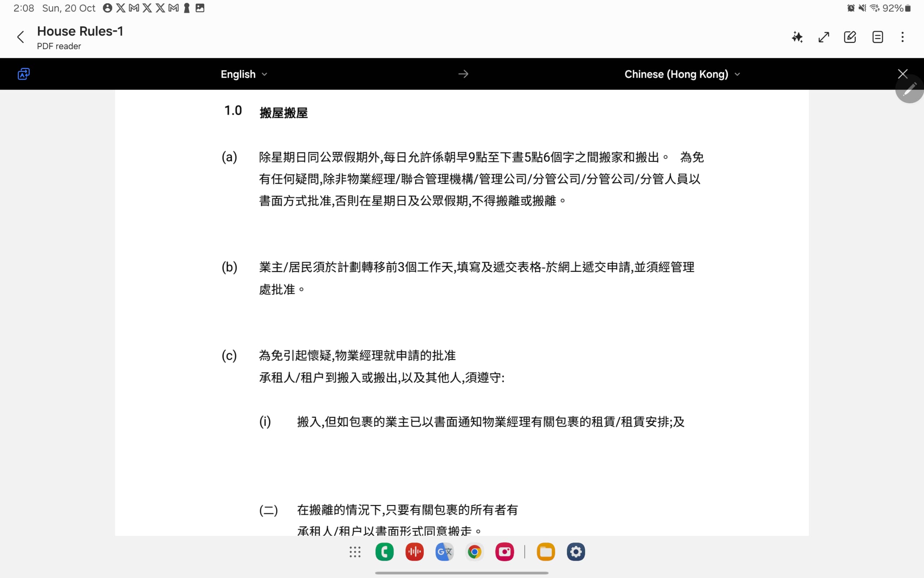Open the AI sparkle assistant icon
The height and width of the screenshot is (578, 924).
tap(797, 37)
